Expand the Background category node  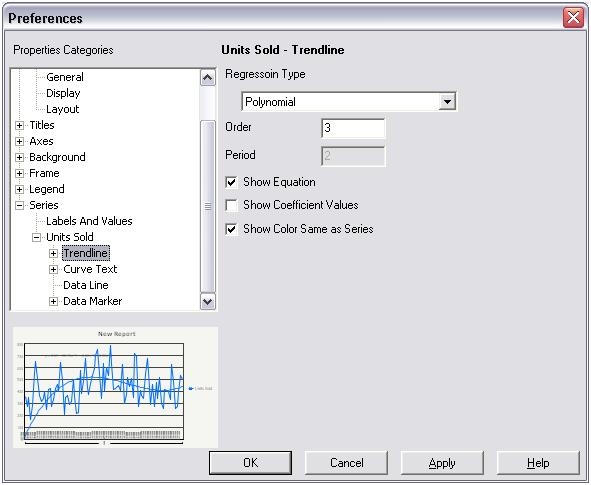click(x=20, y=158)
